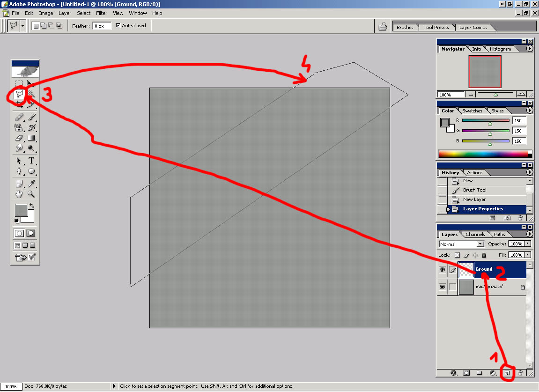Select the Gradient tool
This screenshot has height=392, width=539.
coord(31,138)
